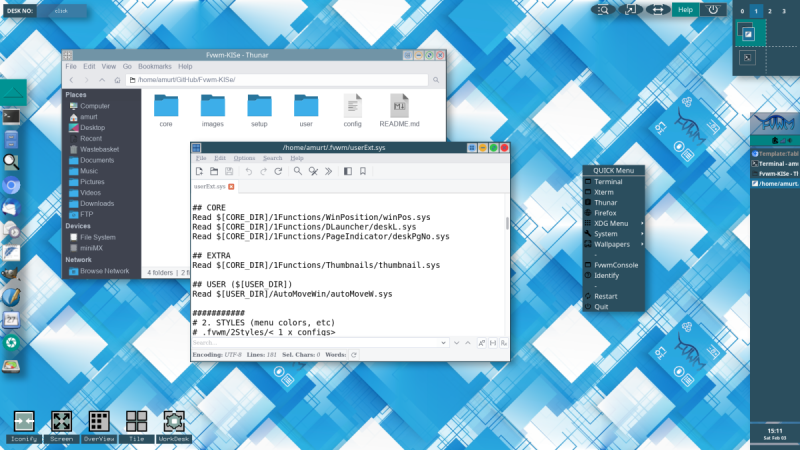Click the horizontal double-arrow oval icon in top panel
This screenshot has height=450, width=800.
coord(658,10)
